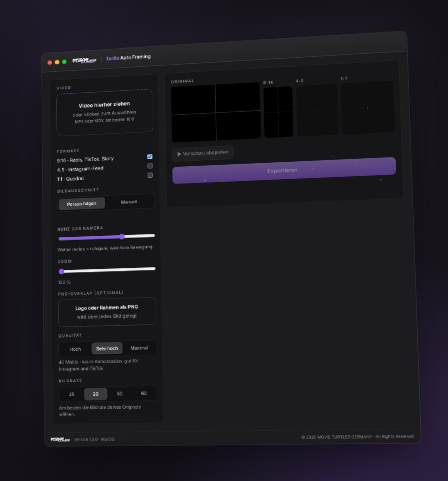Click the Exportieren button
This screenshot has height=481, width=448.
(x=284, y=170)
